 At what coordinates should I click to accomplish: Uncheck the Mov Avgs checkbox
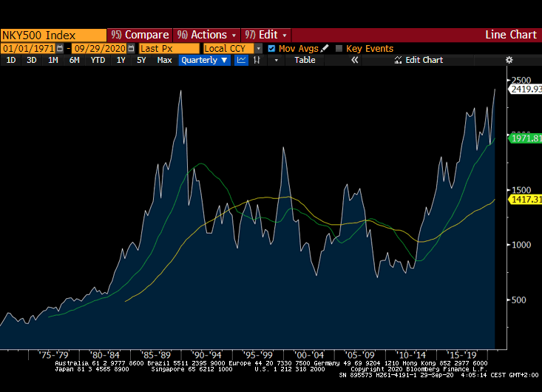click(271, 48)
